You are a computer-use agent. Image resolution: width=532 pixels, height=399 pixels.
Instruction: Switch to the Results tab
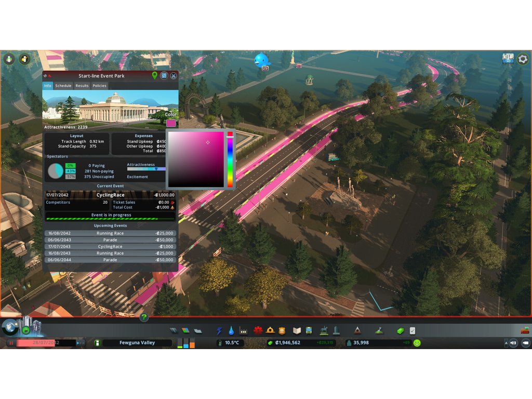point(82,86)
